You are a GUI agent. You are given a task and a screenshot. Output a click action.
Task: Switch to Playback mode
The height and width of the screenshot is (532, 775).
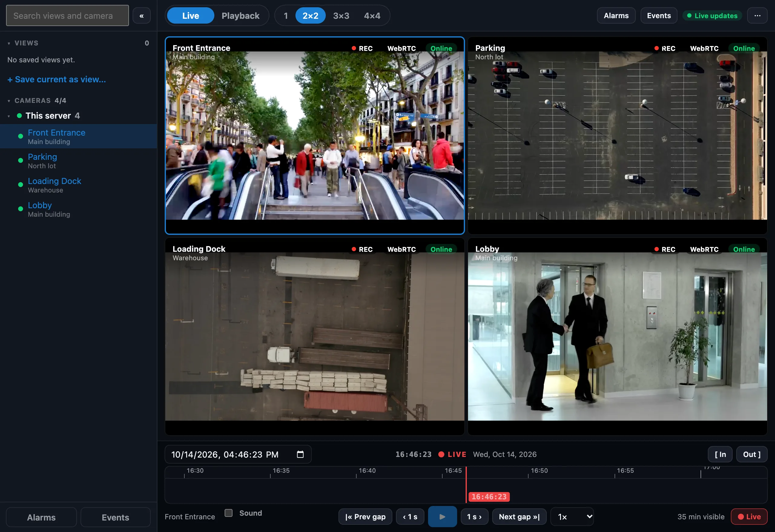(240, 16)
